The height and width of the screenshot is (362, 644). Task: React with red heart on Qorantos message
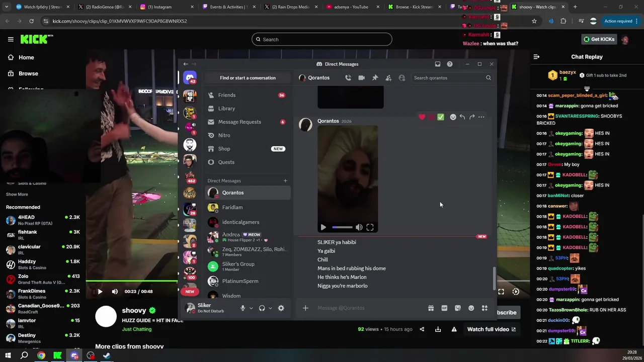pos(422,117)
